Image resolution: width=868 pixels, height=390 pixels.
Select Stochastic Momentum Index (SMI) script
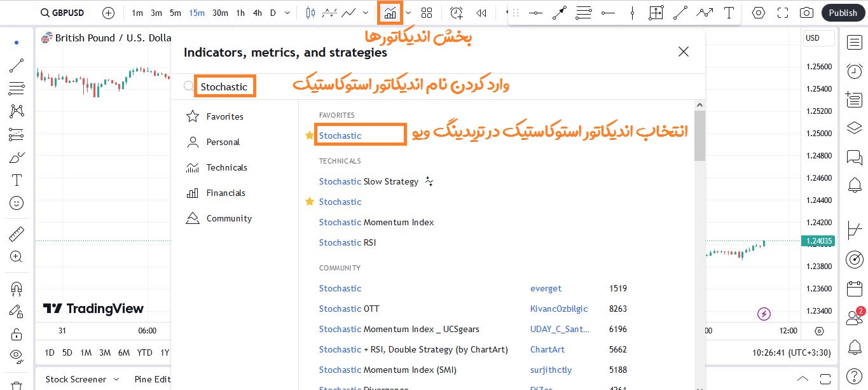[388, 370]
